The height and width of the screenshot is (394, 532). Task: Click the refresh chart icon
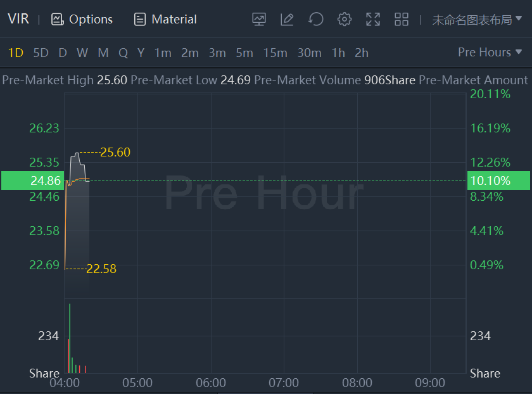[x=315, y=19]
